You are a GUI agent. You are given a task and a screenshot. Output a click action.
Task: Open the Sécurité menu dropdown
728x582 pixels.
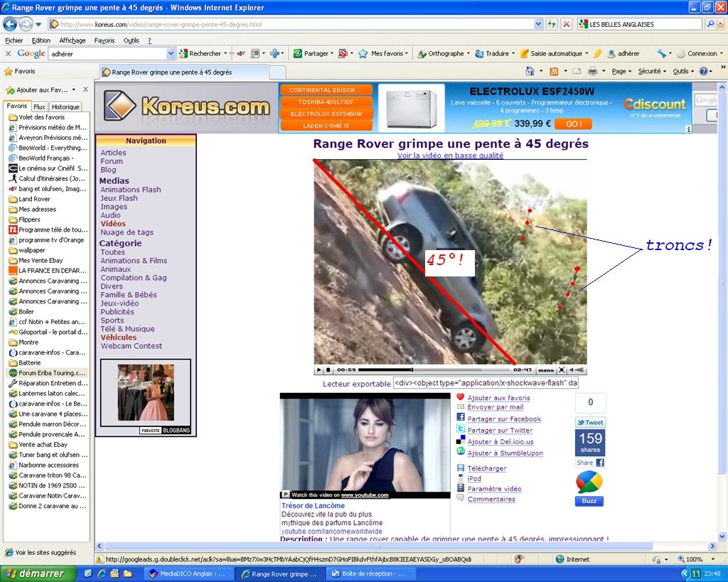pyautogui.click(x=652, y=71)
